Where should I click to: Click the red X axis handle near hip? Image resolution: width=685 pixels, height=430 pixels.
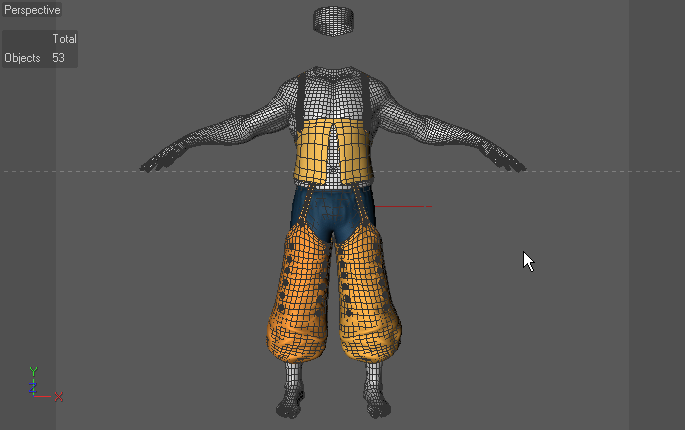pos(403,206)
